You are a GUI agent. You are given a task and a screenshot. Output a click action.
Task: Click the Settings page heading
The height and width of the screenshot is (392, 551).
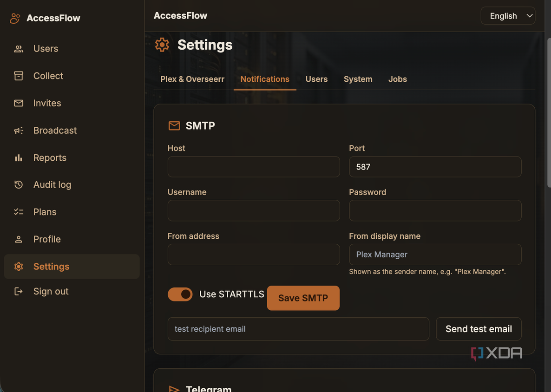pyautogui.click(x=205, y=45)
